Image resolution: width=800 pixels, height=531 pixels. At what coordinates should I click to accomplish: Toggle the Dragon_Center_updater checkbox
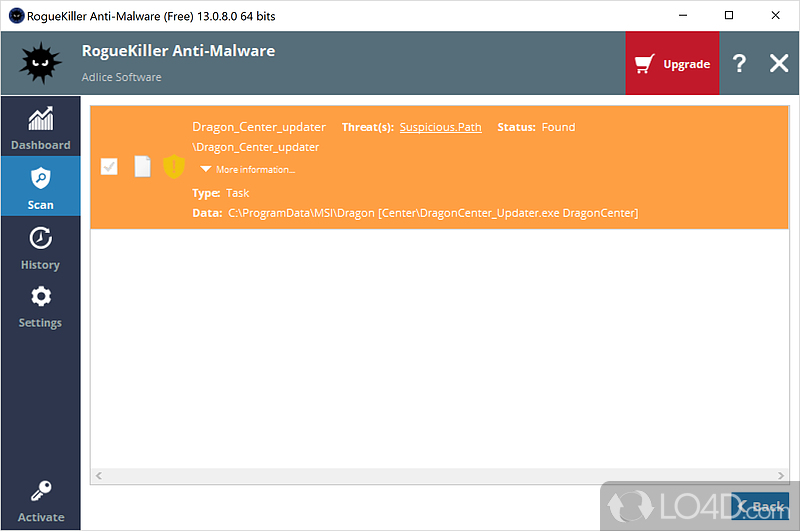(x=109, y=166)
